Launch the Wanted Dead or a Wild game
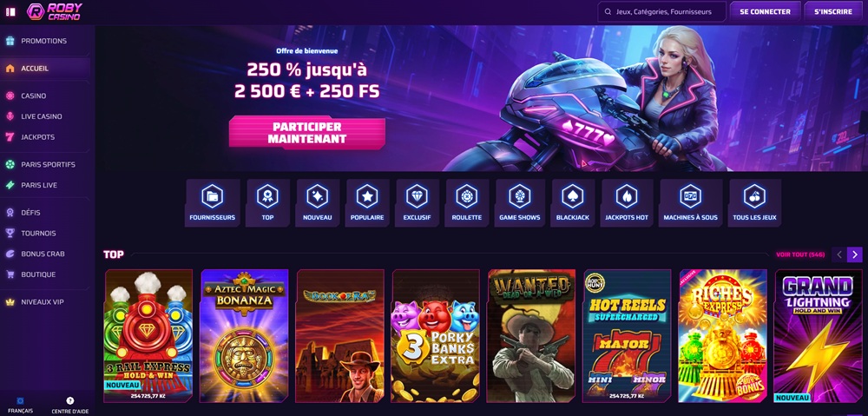The image size is (868, 416). [531, 336]
